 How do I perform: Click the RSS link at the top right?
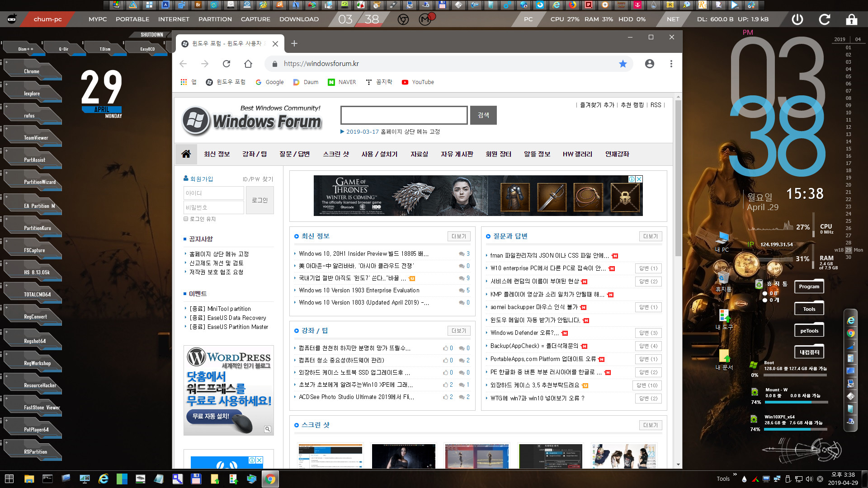click(656, 105)
